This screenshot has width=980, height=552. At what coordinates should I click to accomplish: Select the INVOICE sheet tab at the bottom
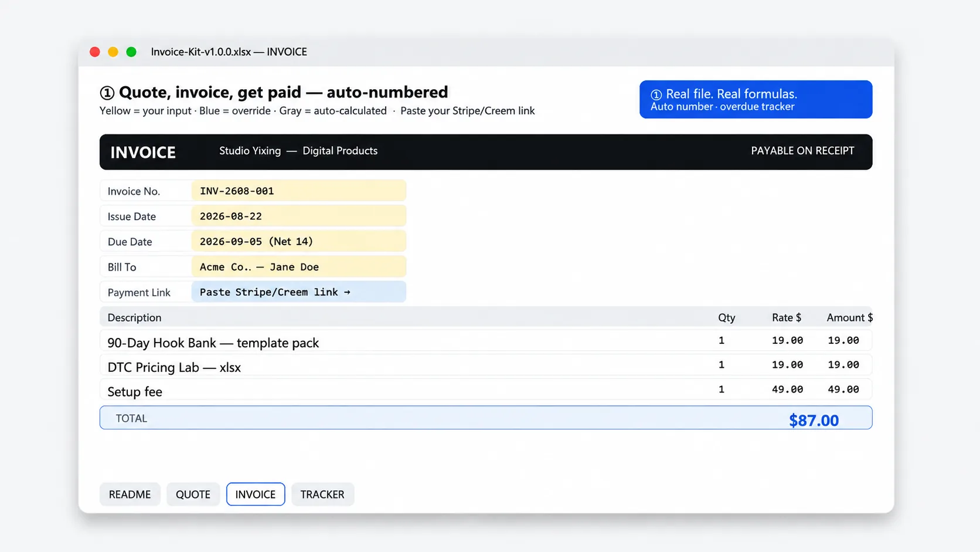click(x=256, y=494)
